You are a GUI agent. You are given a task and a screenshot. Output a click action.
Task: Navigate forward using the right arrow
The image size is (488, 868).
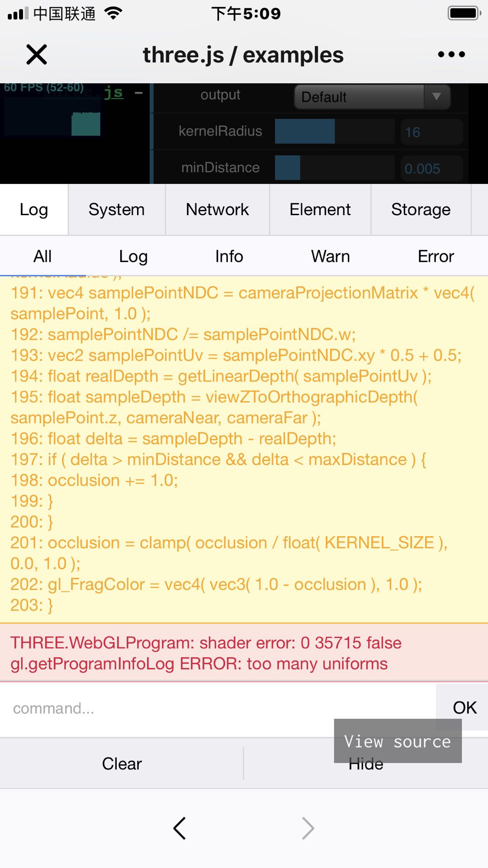[308, 828]
